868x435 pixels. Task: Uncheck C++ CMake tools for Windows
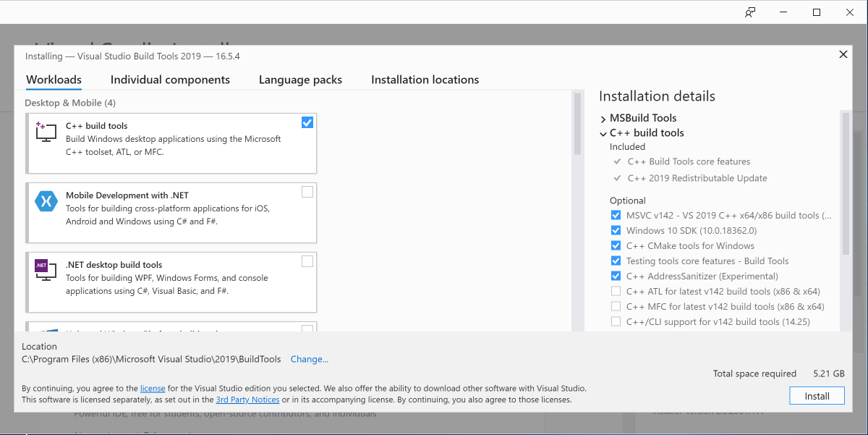(616, 245)
